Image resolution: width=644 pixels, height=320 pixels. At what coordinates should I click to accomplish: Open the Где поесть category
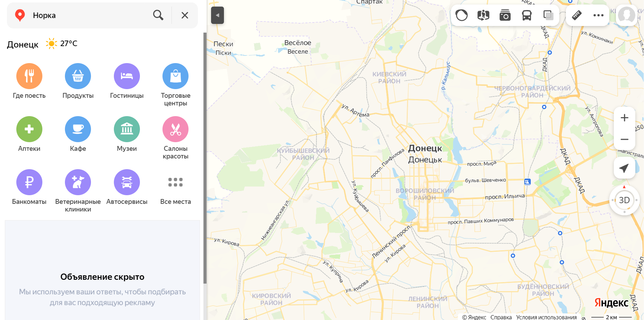[29, 81]
